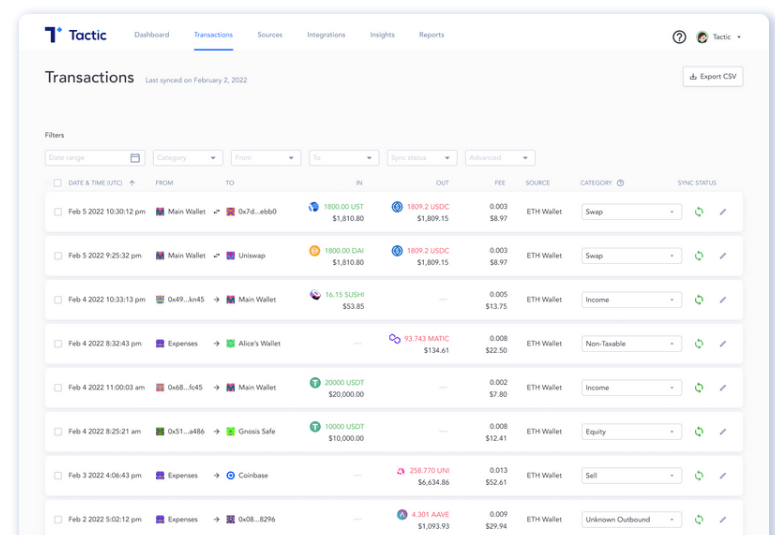Edit the 93.743 MATIC transaction with pencil
Image resolution: width=775 pixels, height=535 pixels.
(723, 344)
